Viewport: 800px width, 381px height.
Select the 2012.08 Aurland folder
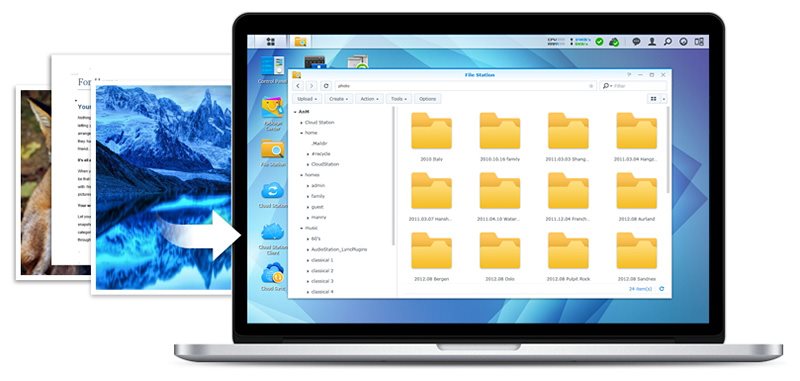(637, 191)
